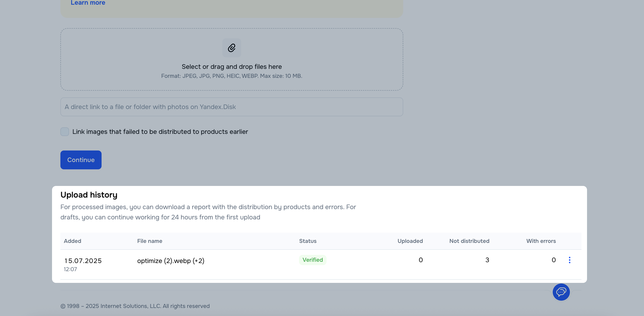Click the File name column header
The width and height of the screenshot is (644, 316).
150,241
